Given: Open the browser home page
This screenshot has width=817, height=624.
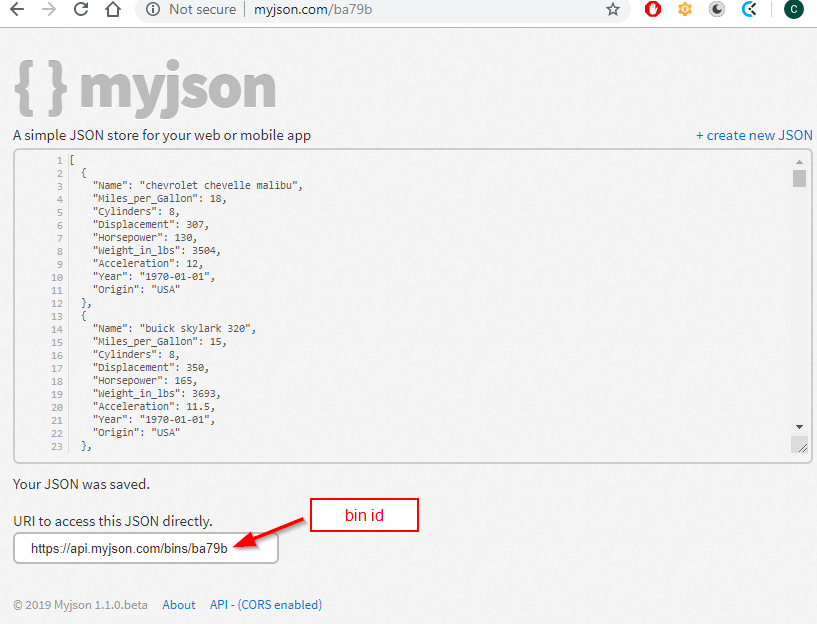Looking at the screenshot, I should (x=113, y=11).
